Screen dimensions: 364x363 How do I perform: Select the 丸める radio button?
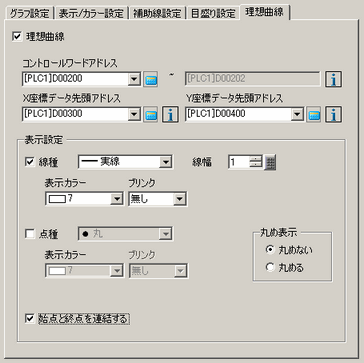point(270,267)
